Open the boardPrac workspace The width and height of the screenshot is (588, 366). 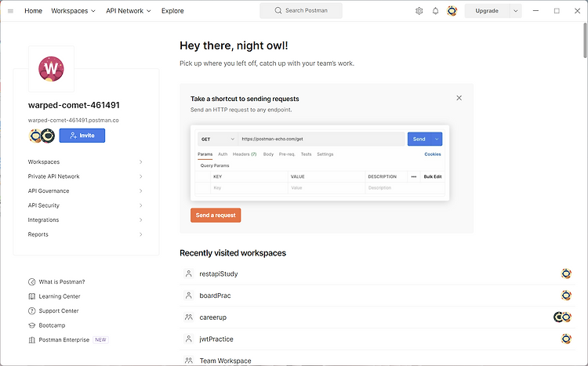pos(215,295)
